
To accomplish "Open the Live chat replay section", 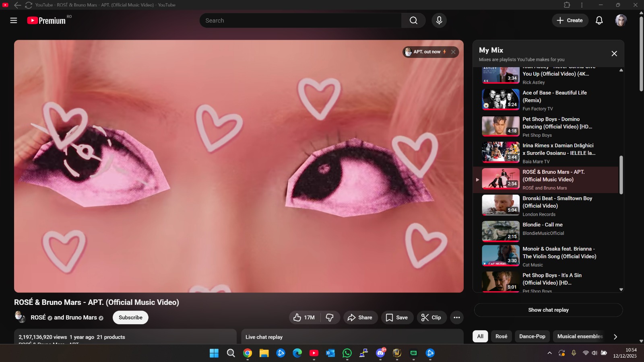I will (352, 337).
